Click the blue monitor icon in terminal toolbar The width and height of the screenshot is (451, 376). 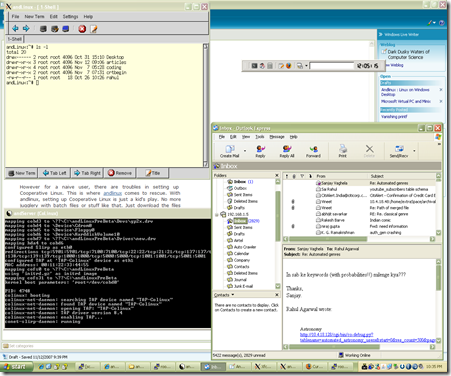[66, 29]
